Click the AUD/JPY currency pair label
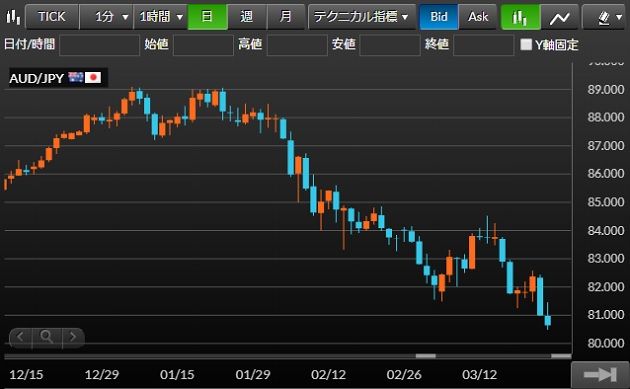 pos(37,78)
